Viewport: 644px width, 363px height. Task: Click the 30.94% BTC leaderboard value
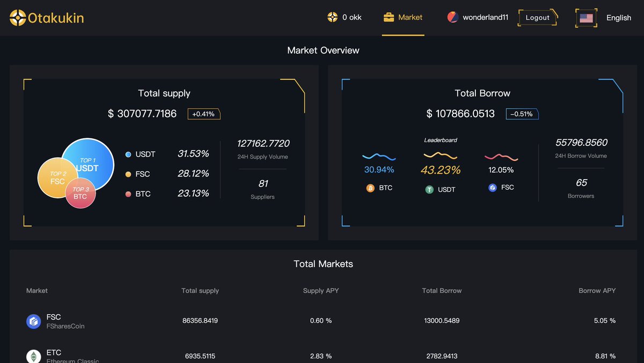point(379,169)
